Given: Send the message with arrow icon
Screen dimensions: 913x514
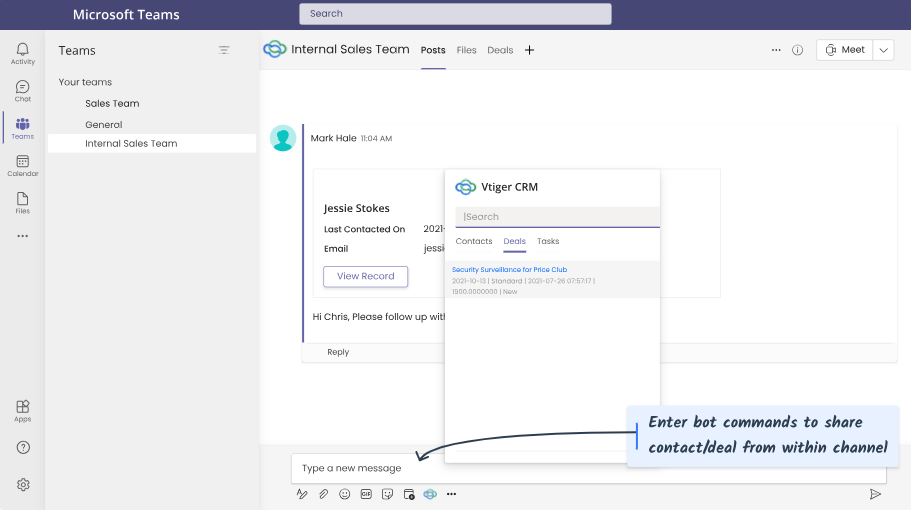Looking at the screenshot, I should [x=875, y=494].
